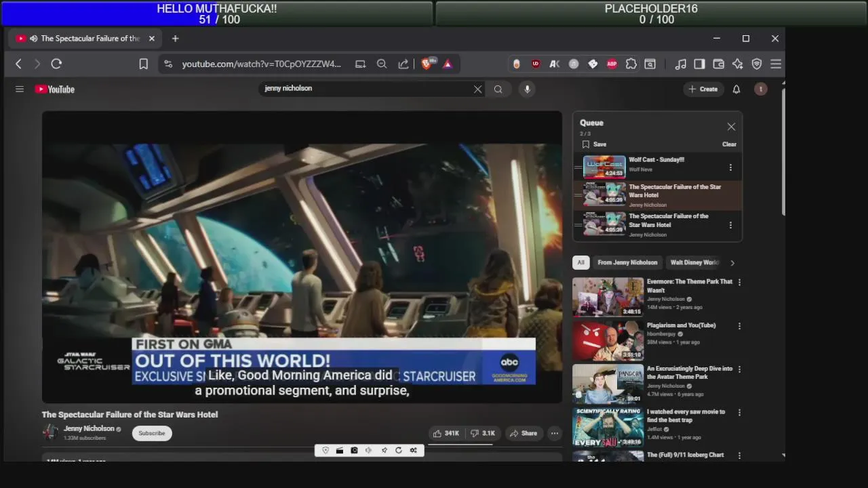The width and height of the screenshot is (868, 488).
Task: Open the browser hamburger main menu
Action: point(776,64)
